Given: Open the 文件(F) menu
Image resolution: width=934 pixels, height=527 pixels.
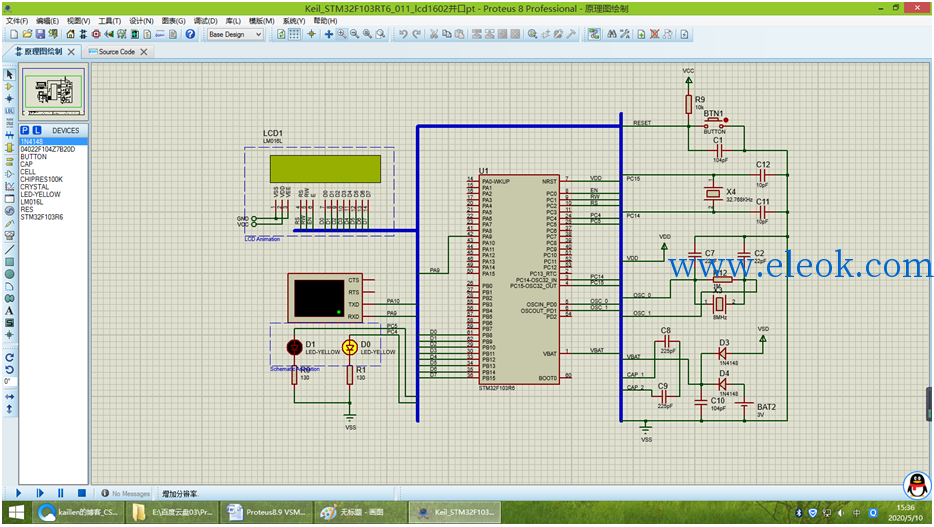Looking at the screenshot, I should click(x=17, y=21).
